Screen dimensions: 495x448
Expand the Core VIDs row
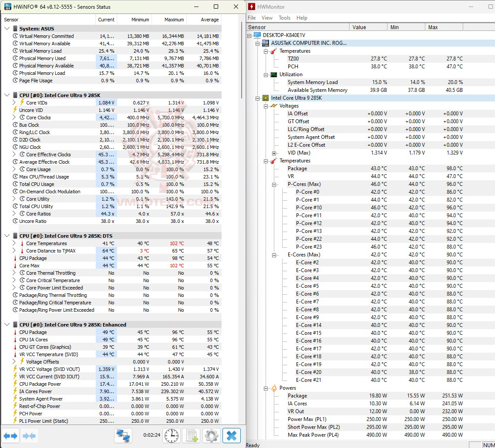point(14,103)
